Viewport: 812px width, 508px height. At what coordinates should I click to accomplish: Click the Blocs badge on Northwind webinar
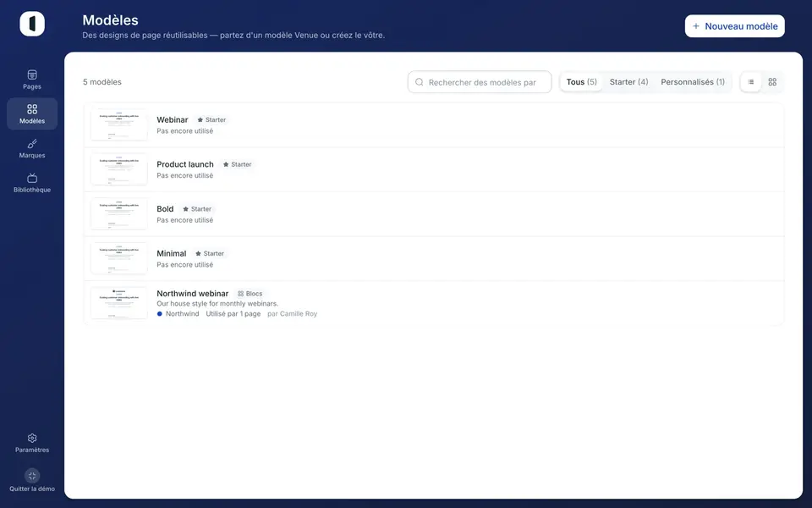250,294
